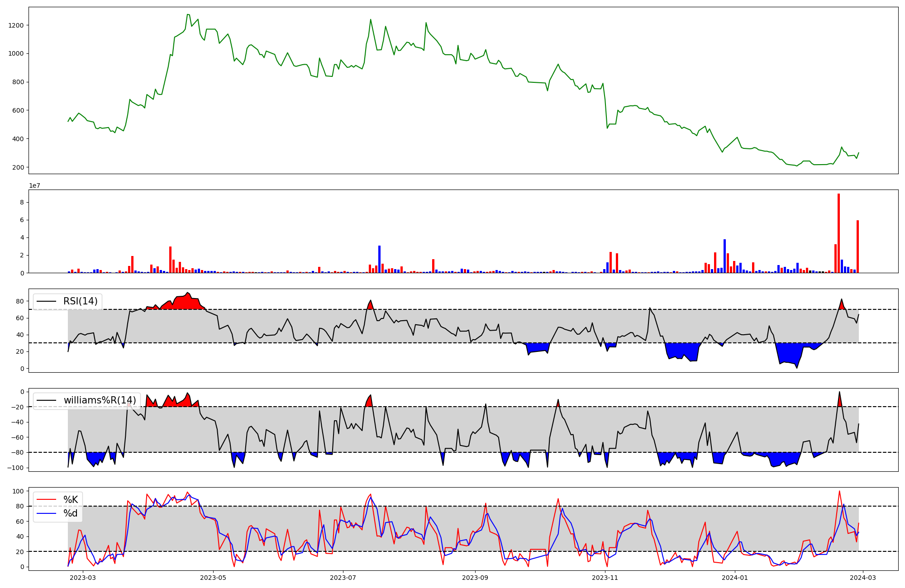Click the 2024-03 x-axis label
The width and height of the screenshot is (905, 588).
[863, 578]
